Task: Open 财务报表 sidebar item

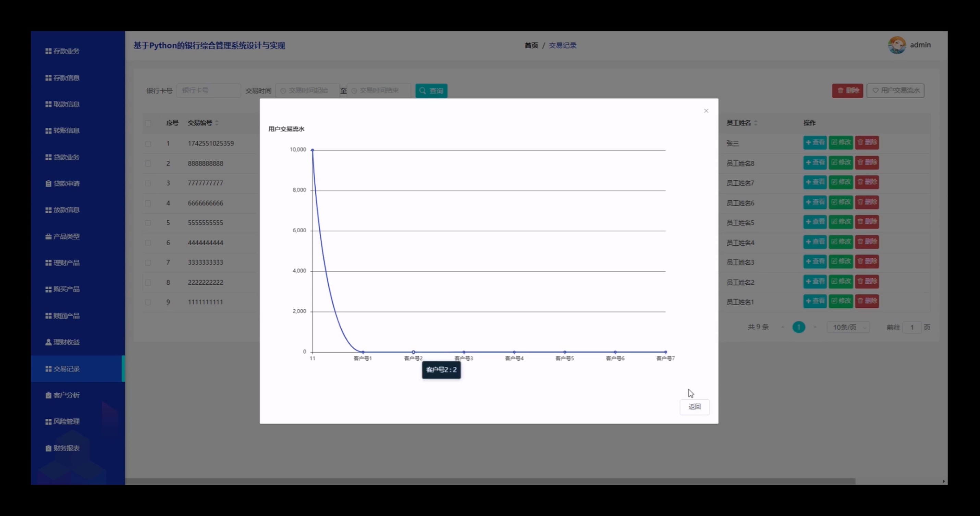Action: click(x=66, y=448)
